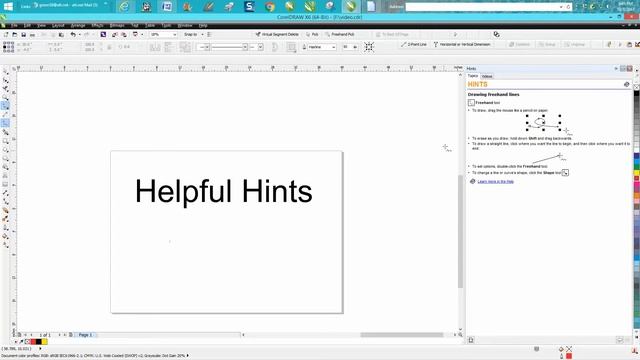Switch to the Topics tab in Hints
640x360 pixels.
tap(473, 76)
